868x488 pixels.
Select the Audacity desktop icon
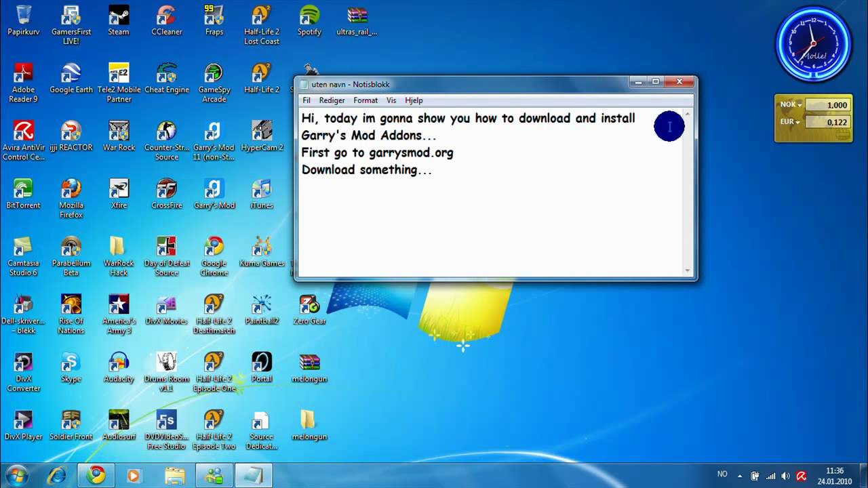pyautogui.click(x=119, y=367)
